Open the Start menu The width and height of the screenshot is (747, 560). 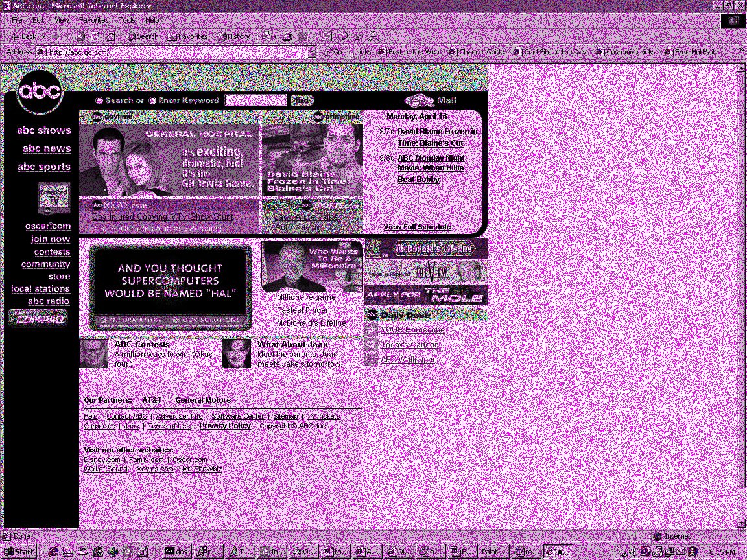pyautogui.click(x=19, y=552)
